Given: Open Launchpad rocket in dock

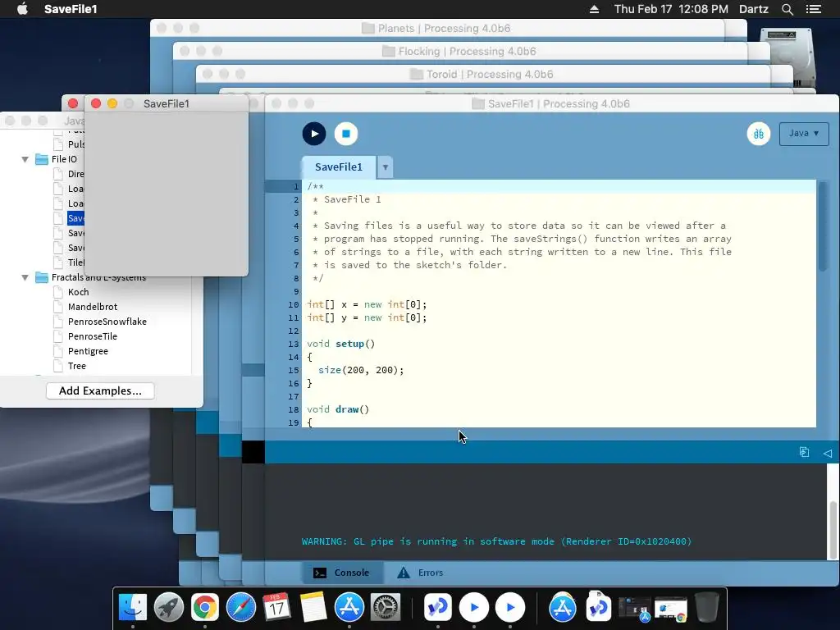Looking at the screenshot, I should 169,608.
